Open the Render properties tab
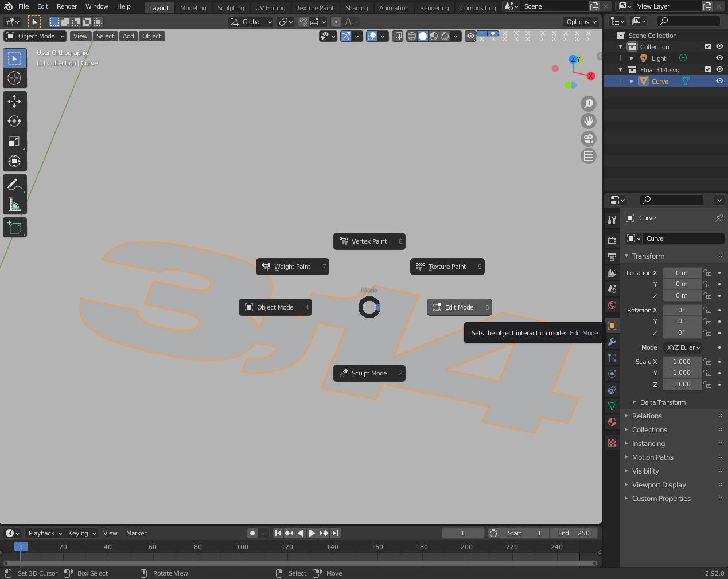 coord(612,240)
